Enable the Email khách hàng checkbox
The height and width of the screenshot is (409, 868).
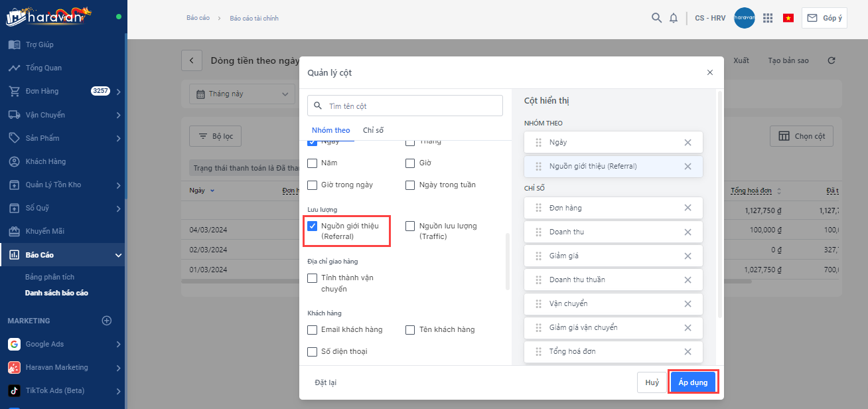[x=313, y=330]
